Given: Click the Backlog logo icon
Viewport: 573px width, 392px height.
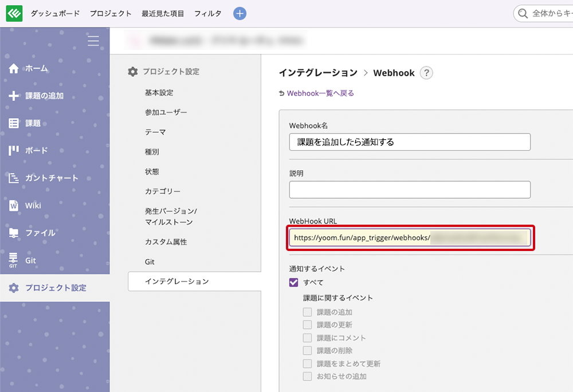Looking at the screenshot, I should tap(14, 13).
